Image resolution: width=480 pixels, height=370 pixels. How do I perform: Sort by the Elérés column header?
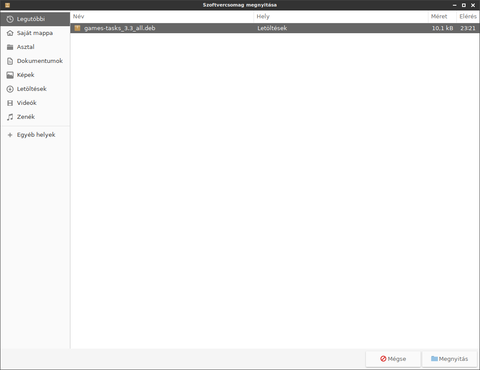(468, 16)
